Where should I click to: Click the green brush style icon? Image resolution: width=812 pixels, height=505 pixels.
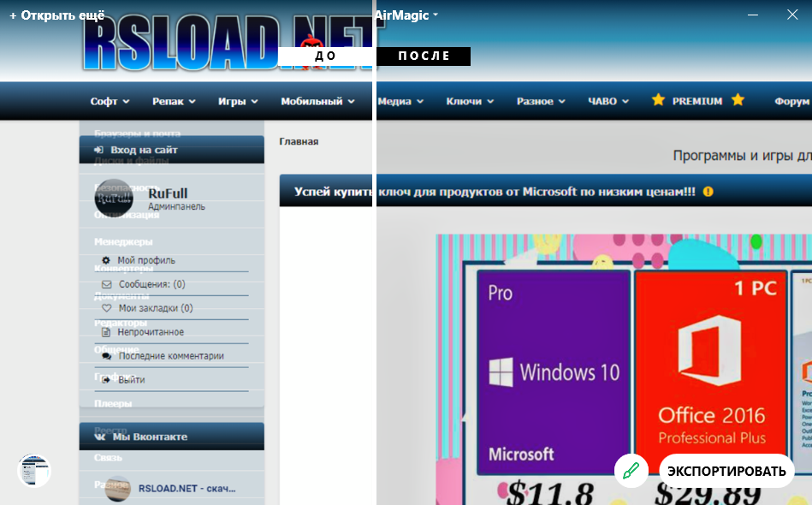point(631,471)
